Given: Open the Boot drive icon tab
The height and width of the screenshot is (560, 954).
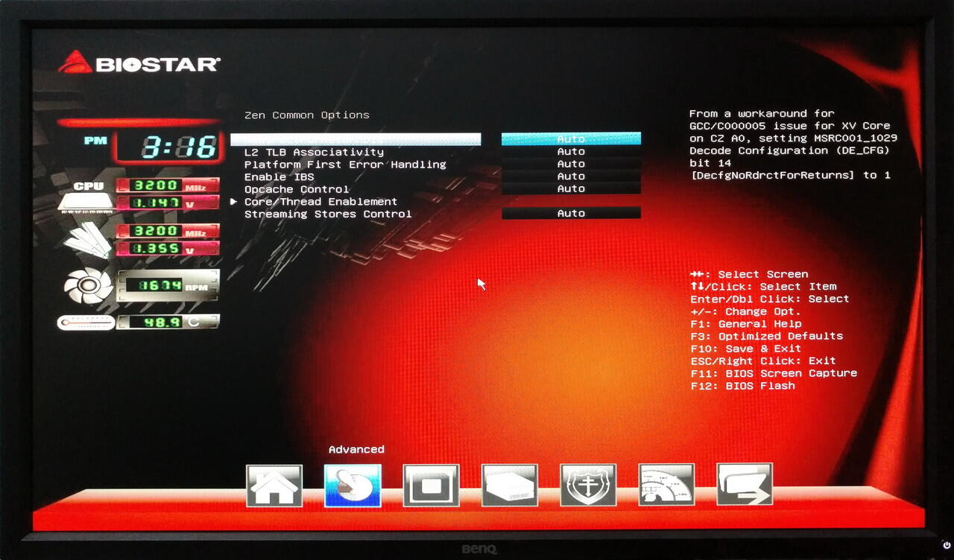Looking at the screenshot, I should point(510,486).
